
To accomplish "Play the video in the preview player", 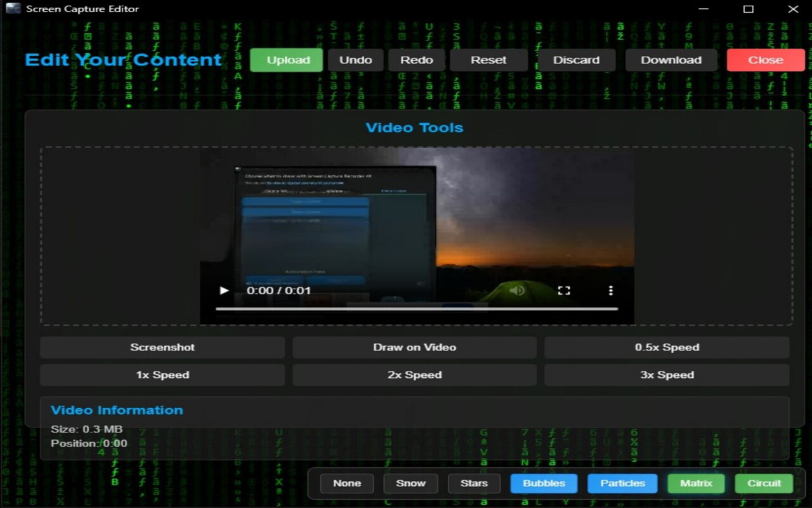I will [x=223, y=290].
